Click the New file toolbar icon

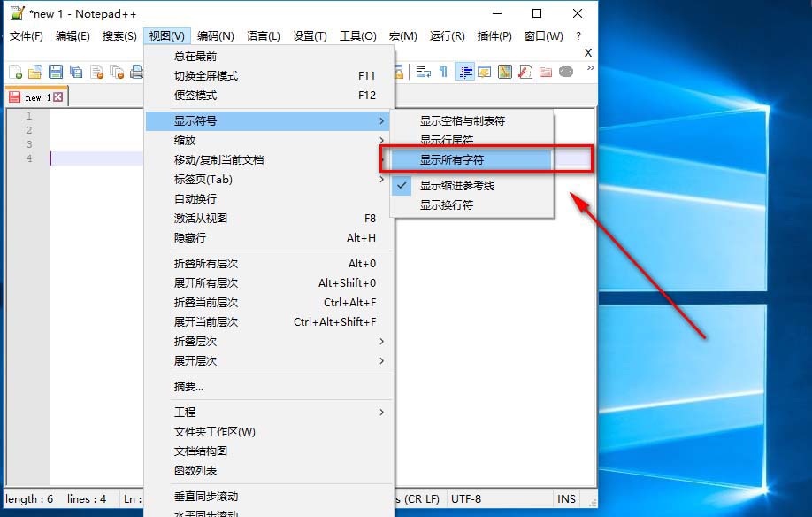[15, 72]
